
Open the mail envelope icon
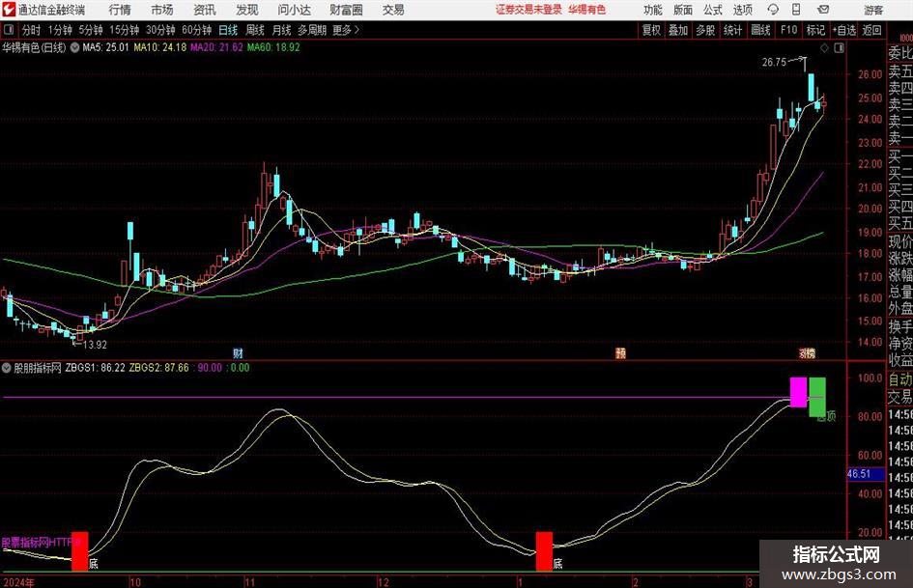coord(823,10)
